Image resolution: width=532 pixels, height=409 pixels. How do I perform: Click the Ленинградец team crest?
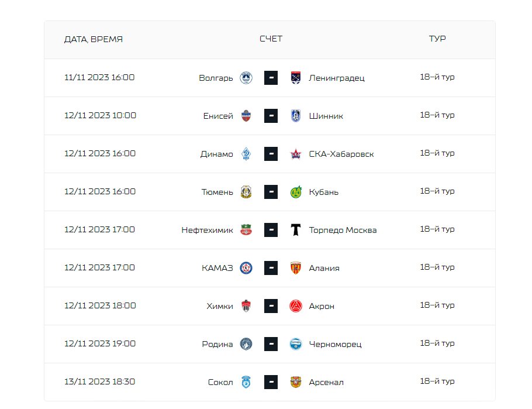tap(296, 78)
